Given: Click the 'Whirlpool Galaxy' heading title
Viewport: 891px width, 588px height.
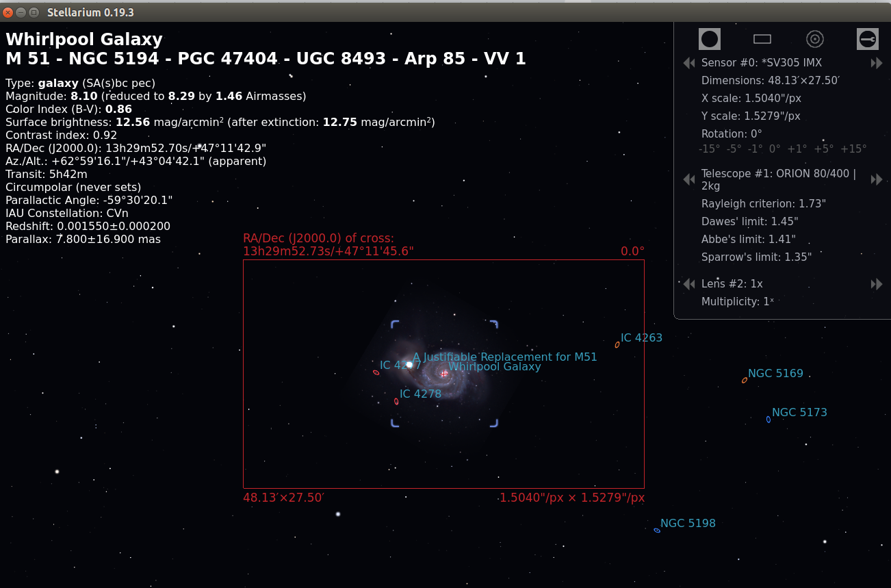Looking at the screenshot, I should point(84,39).
